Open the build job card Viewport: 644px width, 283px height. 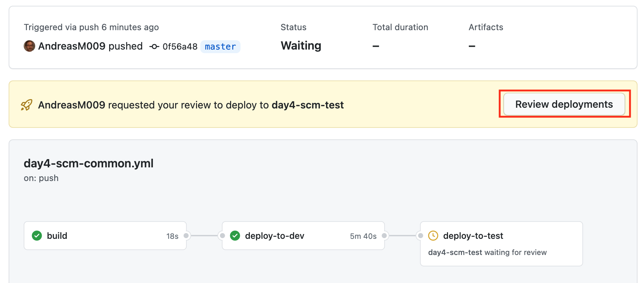click(x=105, y=236)
